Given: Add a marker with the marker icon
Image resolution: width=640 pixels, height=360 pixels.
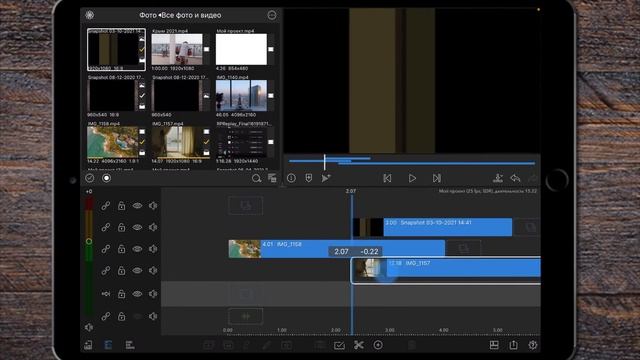Looking at the screenshot, I should click(x=309, y=178).
